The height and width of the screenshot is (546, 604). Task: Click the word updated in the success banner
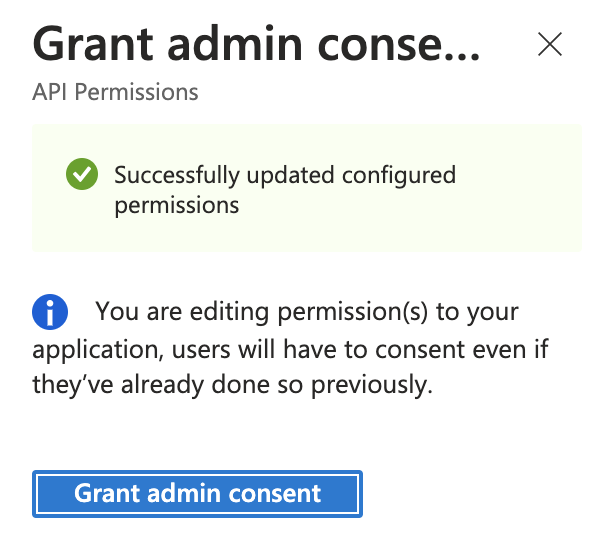coord(290,176)
